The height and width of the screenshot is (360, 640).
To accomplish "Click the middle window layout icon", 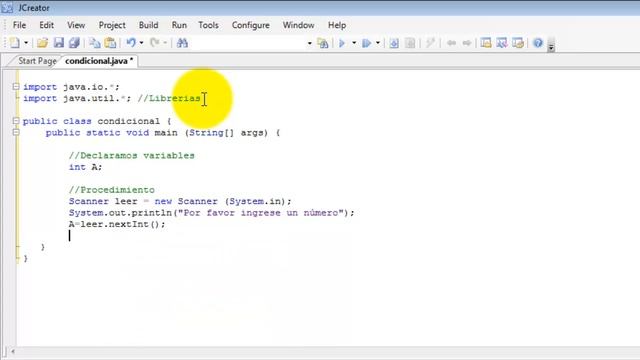I will 502,42.
